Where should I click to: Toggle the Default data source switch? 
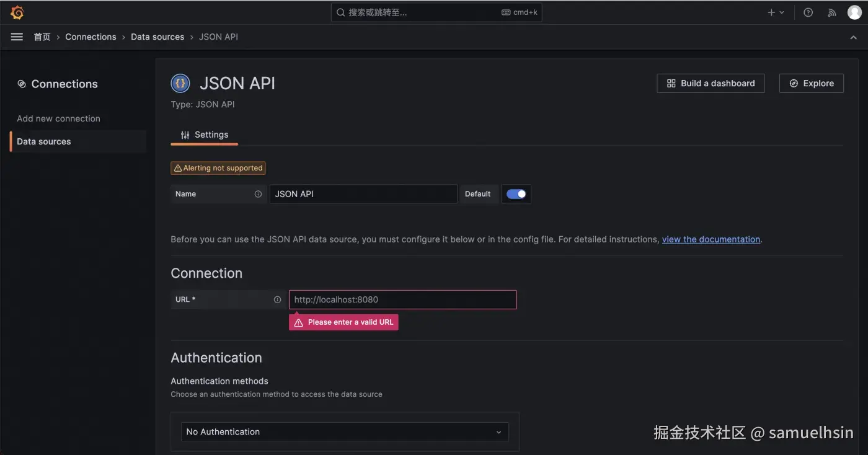(516, 194)
